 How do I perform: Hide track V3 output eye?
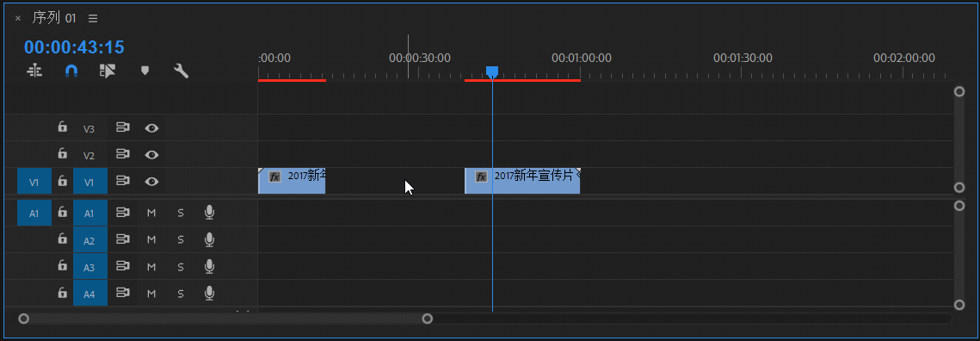coord(151,128)
